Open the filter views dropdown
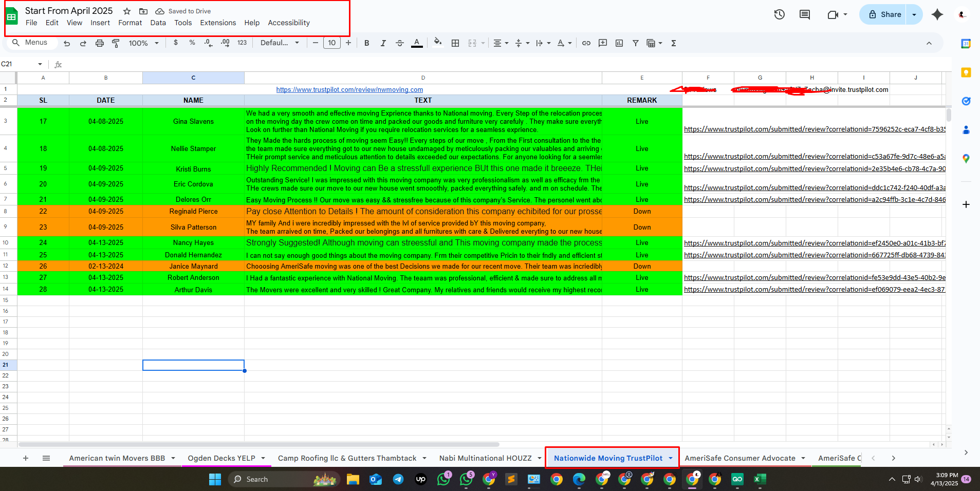Image resolution: width=980 pixels, height=491 pixels. pos(654,43)
